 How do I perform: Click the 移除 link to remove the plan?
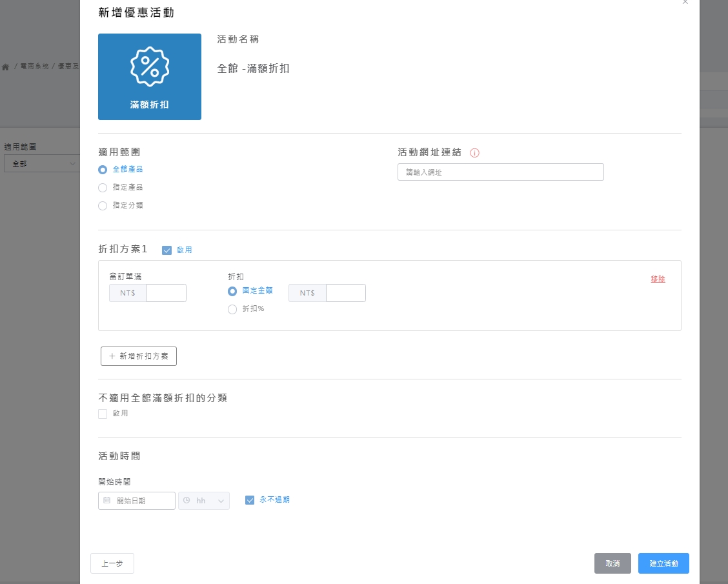[658, 279]
